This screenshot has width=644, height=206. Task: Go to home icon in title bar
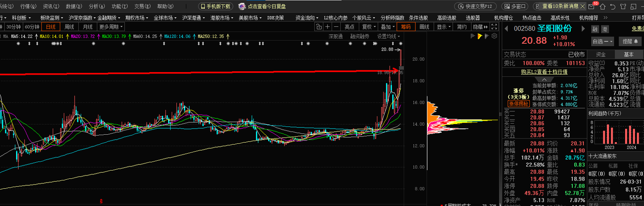click(602, 6)
